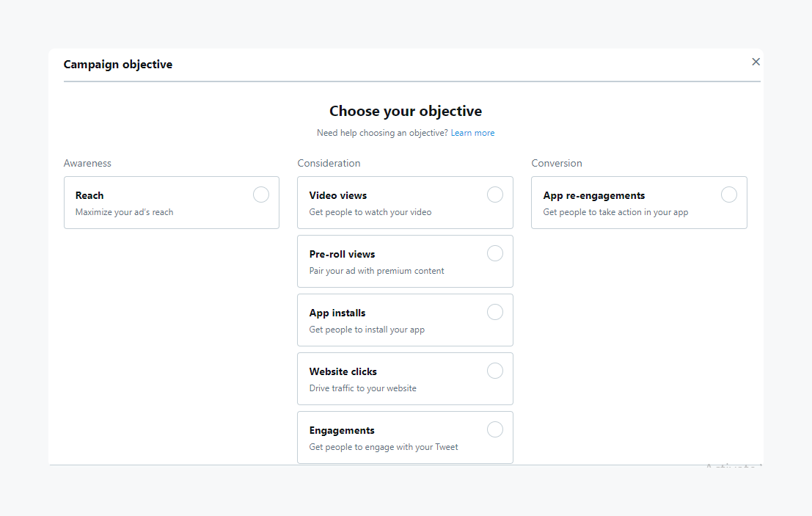The image size is (812, 516).
Task: Click the Consideration column heading
Action: [329, 163]
